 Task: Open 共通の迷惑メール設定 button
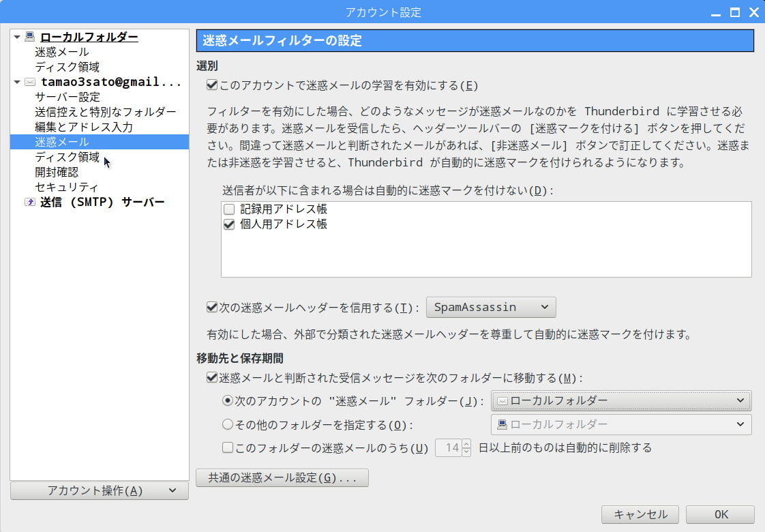282,478
